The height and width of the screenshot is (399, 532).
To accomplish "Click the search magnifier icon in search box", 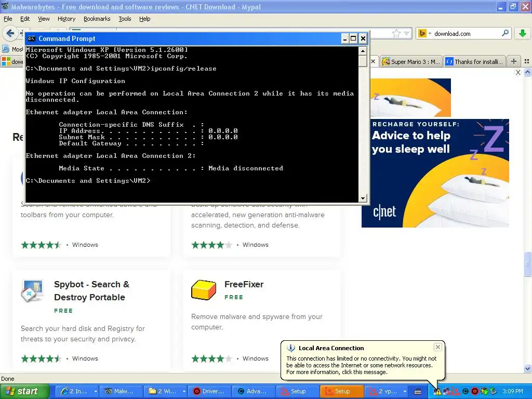I will point(505,33).
